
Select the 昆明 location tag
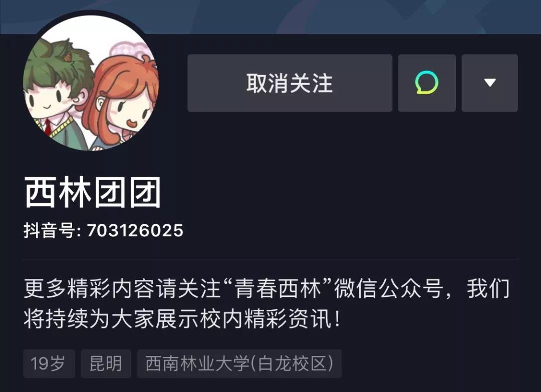pyautogui.click(x=106, y=363)
